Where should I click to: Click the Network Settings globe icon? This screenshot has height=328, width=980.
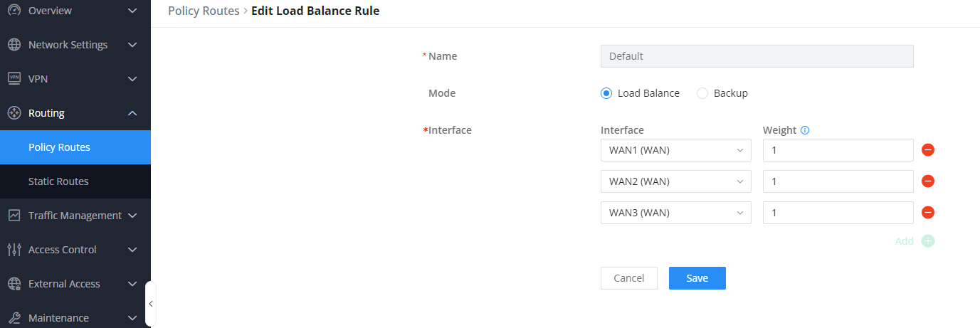pyautogui.click(x=14, y=45)
